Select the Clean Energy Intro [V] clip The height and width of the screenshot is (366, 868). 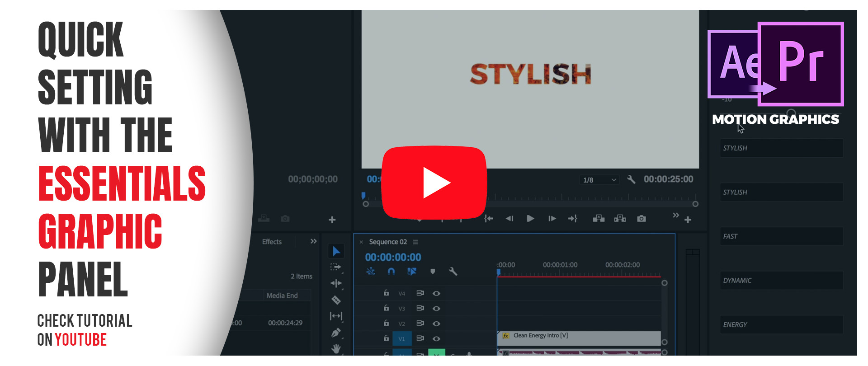tap(579, 338)
